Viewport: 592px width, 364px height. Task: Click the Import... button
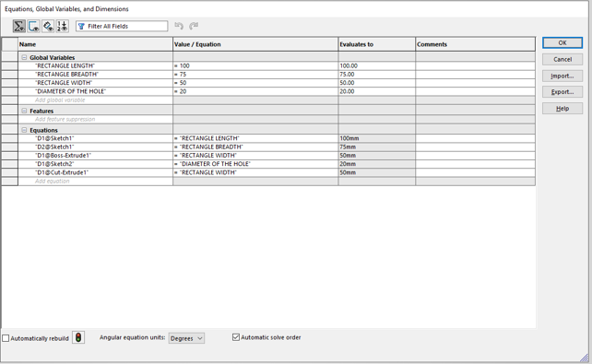coord(562,76)
